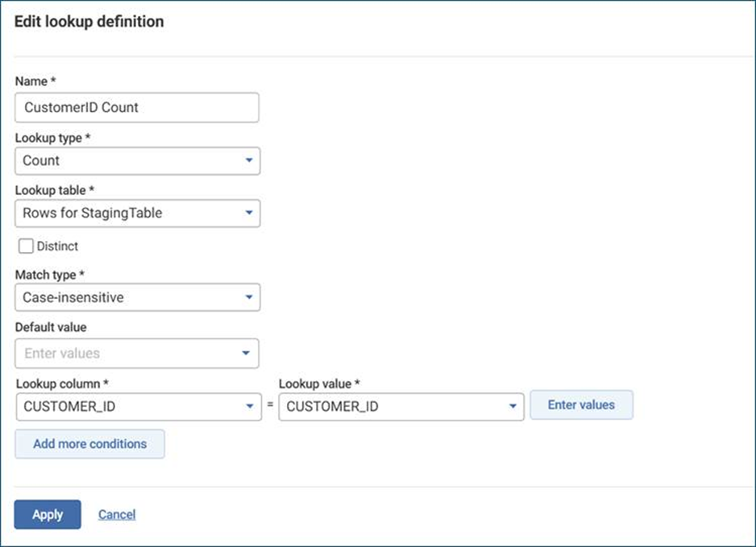Apply the lookup definition changes
The height and width of the screenshot is (547, 756).
point(48,515)
